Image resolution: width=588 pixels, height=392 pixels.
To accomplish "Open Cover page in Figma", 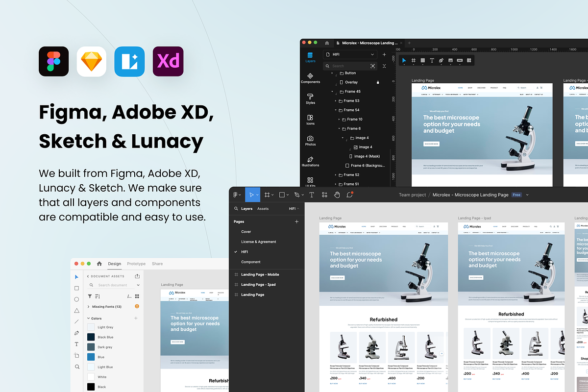I will click(246, 232).
